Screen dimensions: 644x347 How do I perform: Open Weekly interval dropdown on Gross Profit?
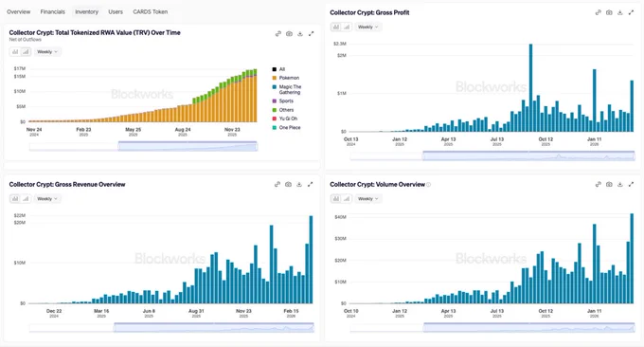(x=368, y=27)
